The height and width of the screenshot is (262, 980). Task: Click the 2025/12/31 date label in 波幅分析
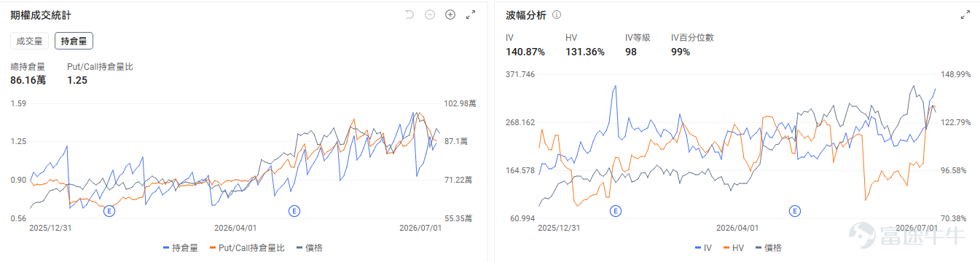[x=560, y=228]
